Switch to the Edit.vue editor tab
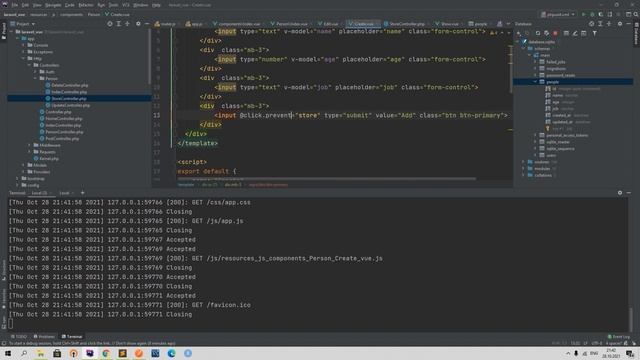Image resolution: width=640 pixels, height=360 pixels. tap(328, 24)
